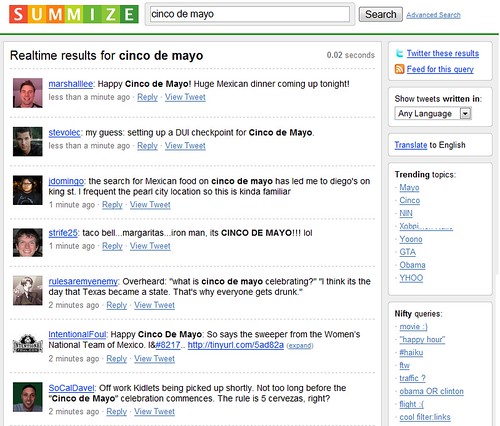The height and width of the screenshot is (426, 500).
Task: Reply to marshalllee's tweet
Action: point(147,97)
